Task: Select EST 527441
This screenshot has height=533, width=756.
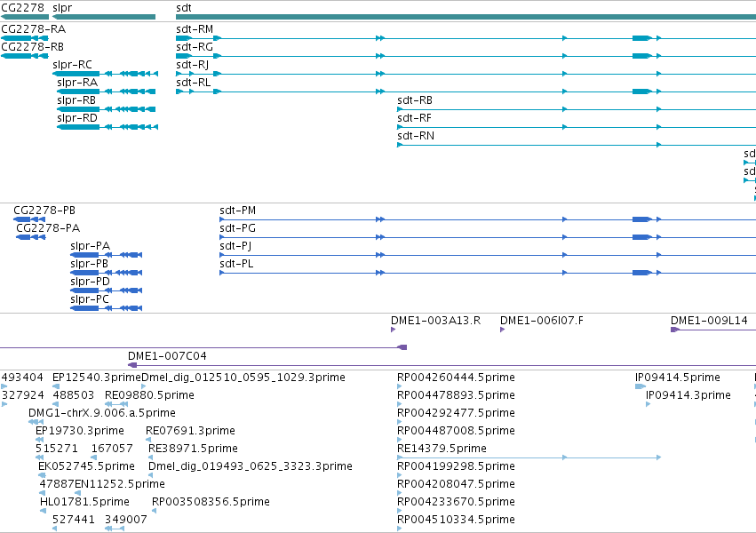Action: point(73,520)
